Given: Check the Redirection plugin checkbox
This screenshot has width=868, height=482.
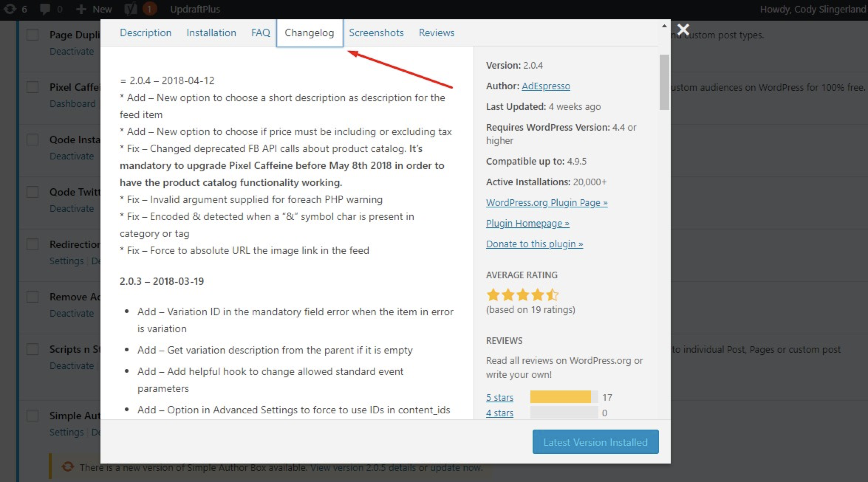Looking at the screenshot, I should click(33, 245).
